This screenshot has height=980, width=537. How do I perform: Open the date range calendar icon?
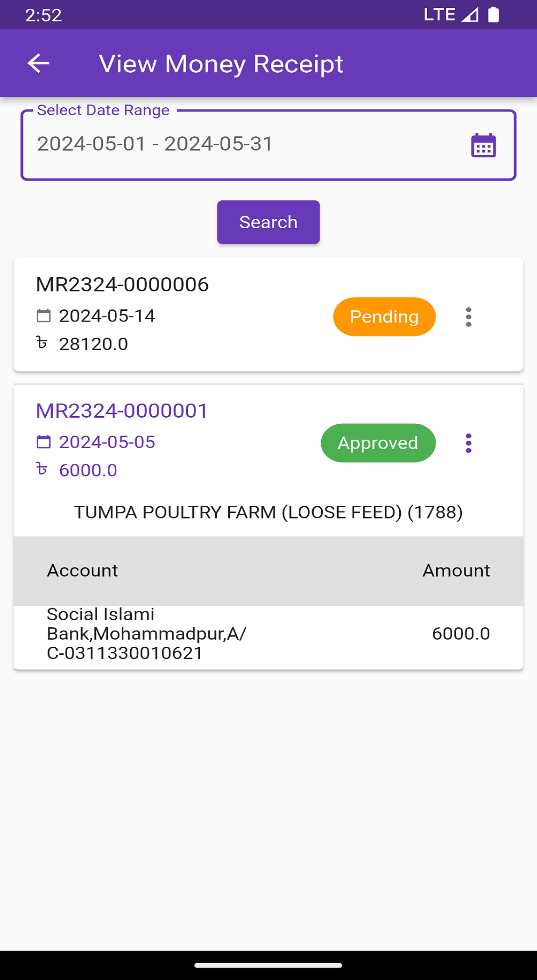483,146
